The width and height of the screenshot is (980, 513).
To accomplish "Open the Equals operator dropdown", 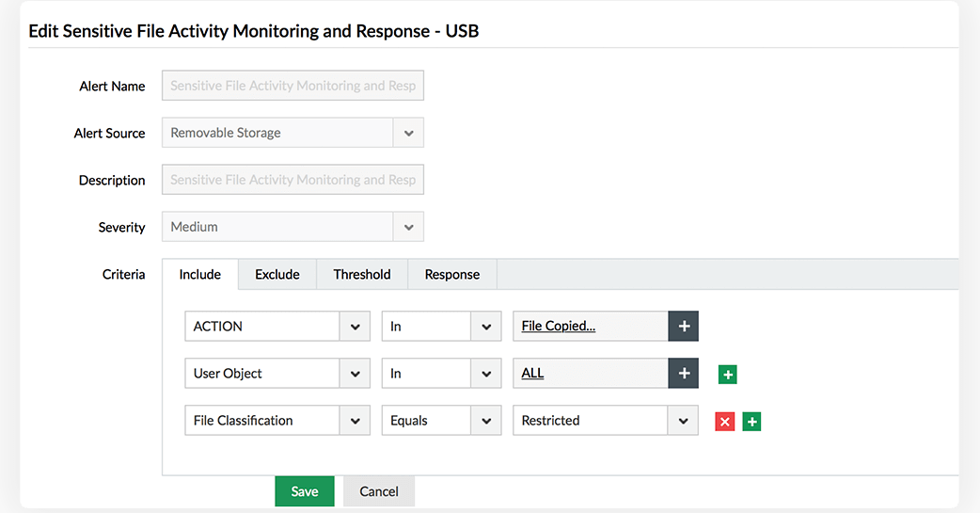I will coord(485,421).
